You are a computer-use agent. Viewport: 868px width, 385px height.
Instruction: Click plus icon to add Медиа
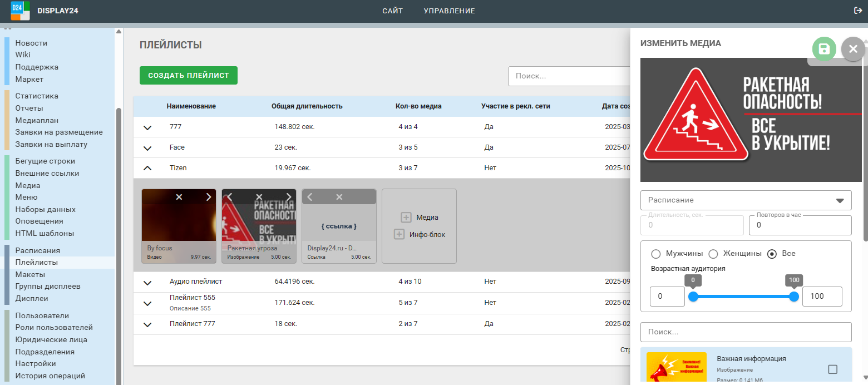[406, 218]
